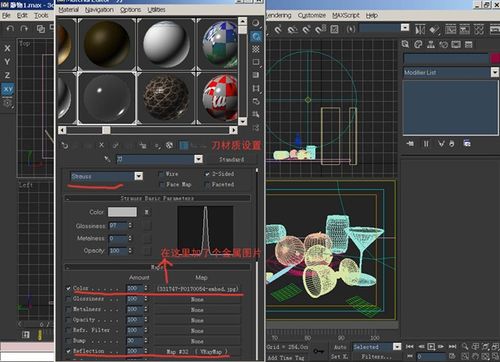500x362 pixels.
Task: Toggle the 2-Sided checkbox
Action: (207, 174)
